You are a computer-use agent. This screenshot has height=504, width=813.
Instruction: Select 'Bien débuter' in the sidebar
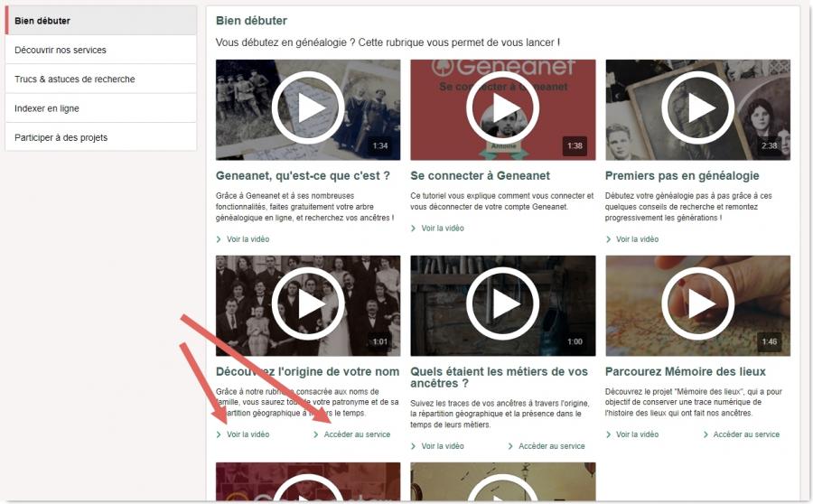(x=101, y=21)
